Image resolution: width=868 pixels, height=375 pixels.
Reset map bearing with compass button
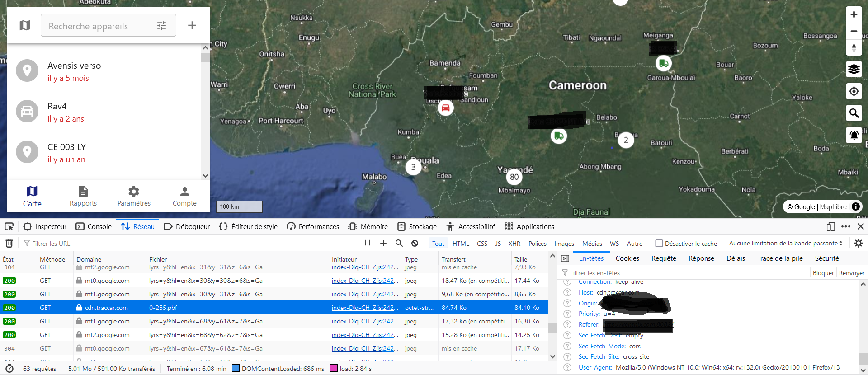click(x=854, y=47)
